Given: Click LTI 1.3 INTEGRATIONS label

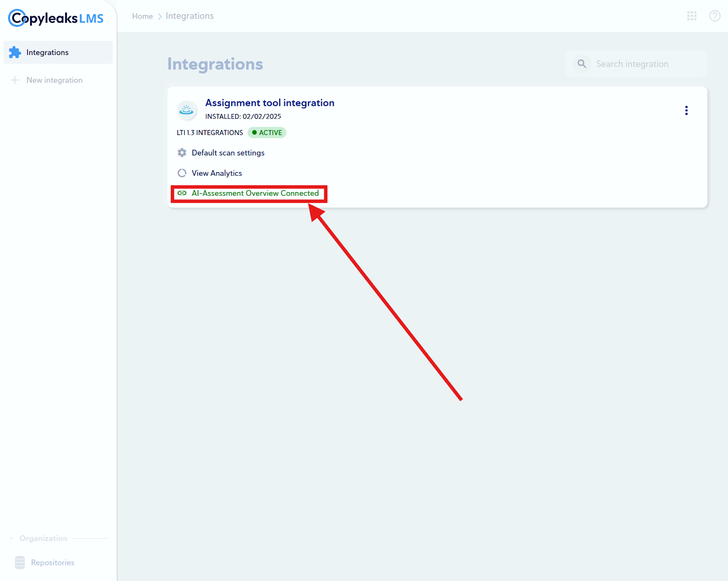Looking at the screenshot, I should (x=210, y=133).
